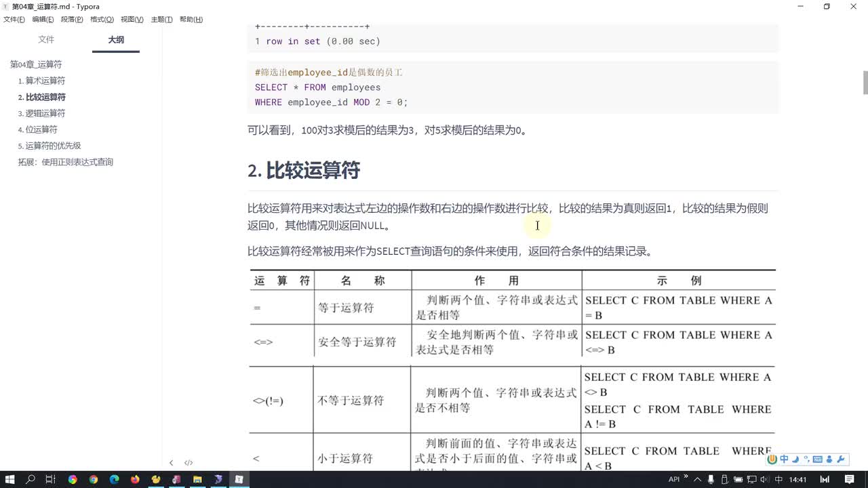Go to outline root 第04章_运算符
This screenshot has width=868, height=488.
pos(36,64)
